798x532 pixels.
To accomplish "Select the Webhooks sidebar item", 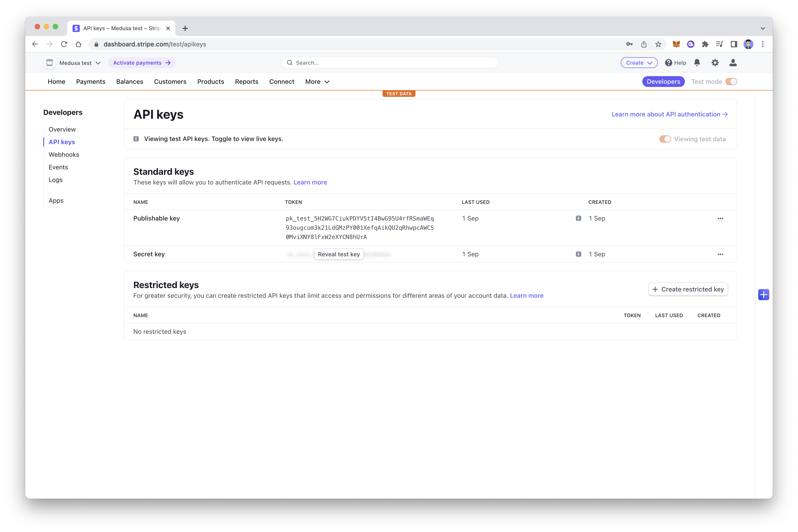I will tap(64, 154).
